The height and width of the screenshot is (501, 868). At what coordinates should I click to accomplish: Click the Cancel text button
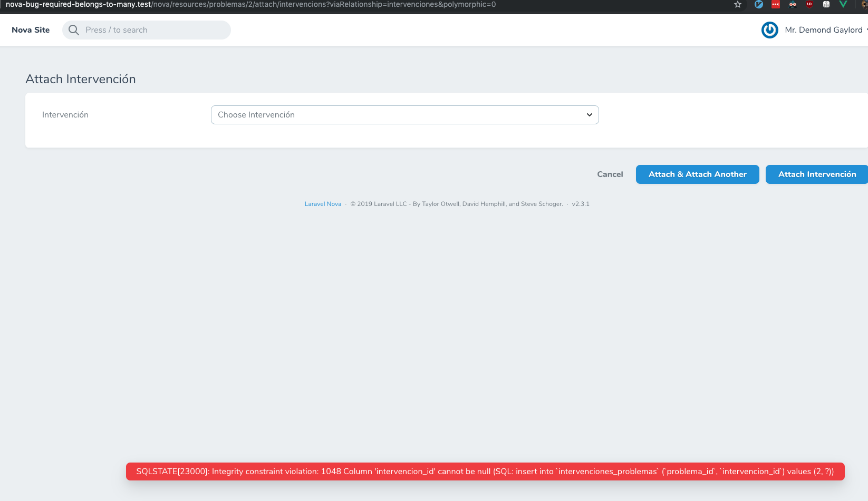click(x=610, y=174)
